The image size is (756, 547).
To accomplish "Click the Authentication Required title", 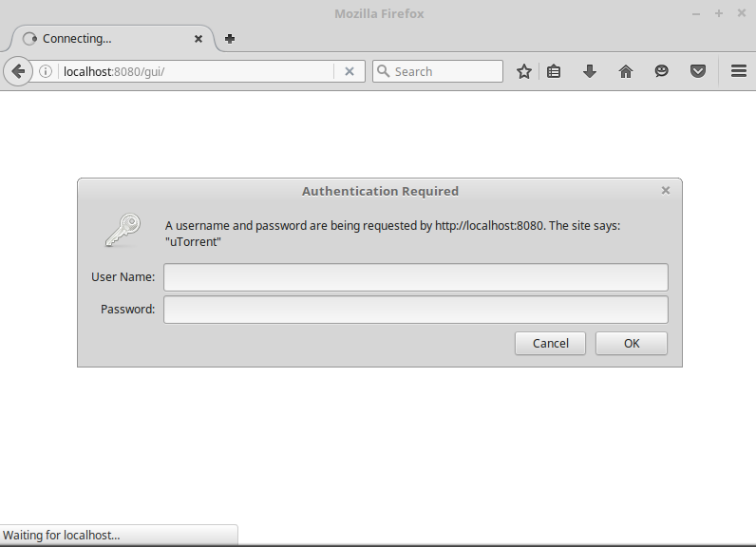I will (380, 191).
